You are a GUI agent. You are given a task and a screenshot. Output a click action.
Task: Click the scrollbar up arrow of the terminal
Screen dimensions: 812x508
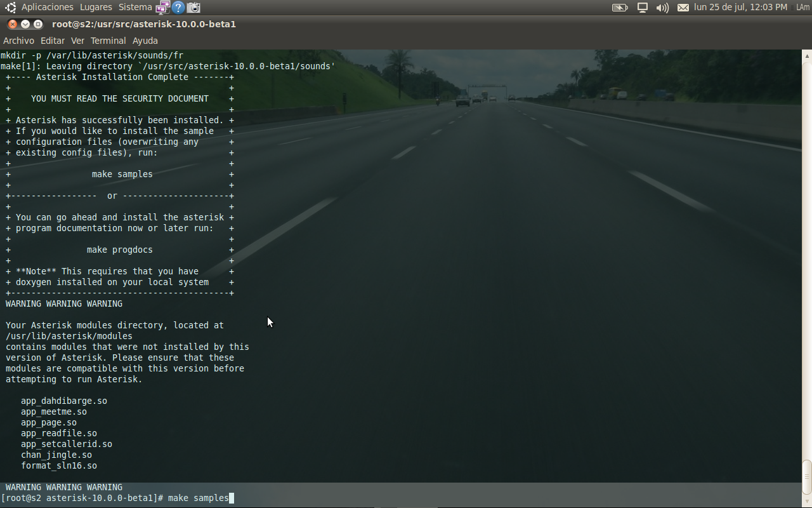[x=807, y=55]
